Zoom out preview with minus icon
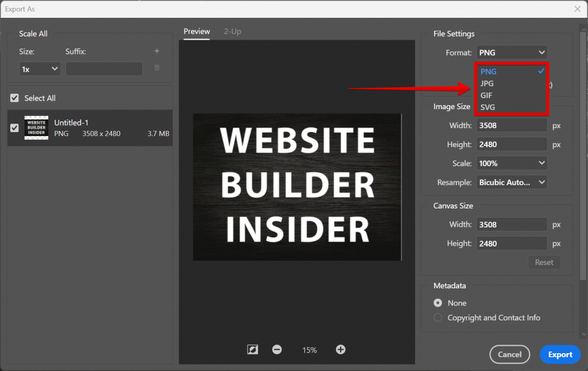Screen dimensions: 588x371 click(277, 349)
